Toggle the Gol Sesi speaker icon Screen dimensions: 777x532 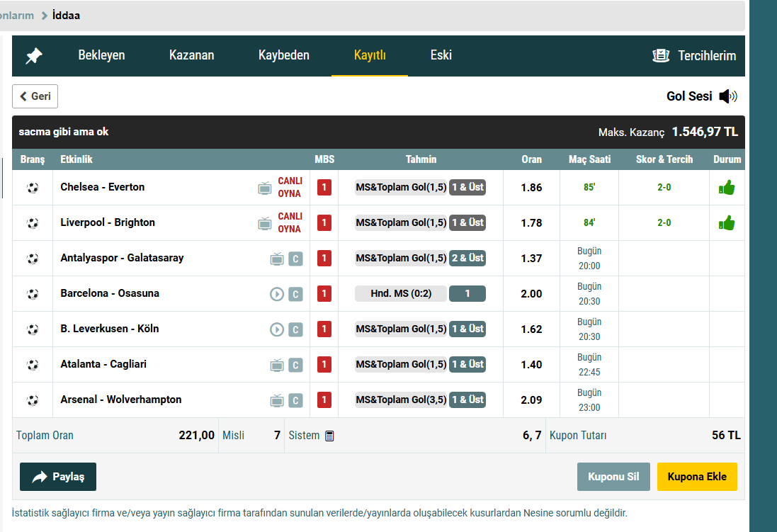[x=728, y=96]
